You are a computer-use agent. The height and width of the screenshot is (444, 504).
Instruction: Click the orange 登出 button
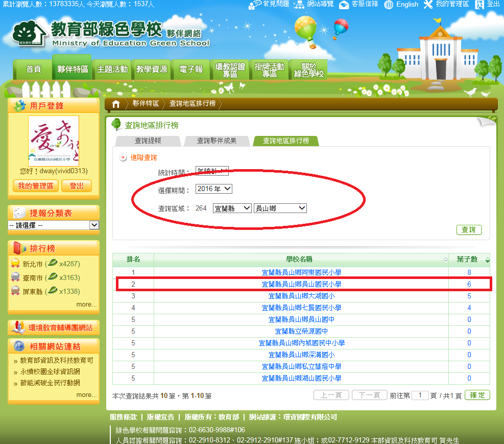coord(77,186)
